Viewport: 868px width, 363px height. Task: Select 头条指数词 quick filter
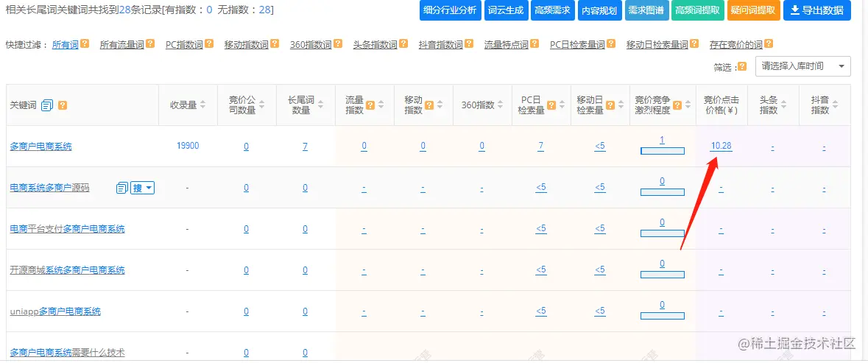(375, 45)
